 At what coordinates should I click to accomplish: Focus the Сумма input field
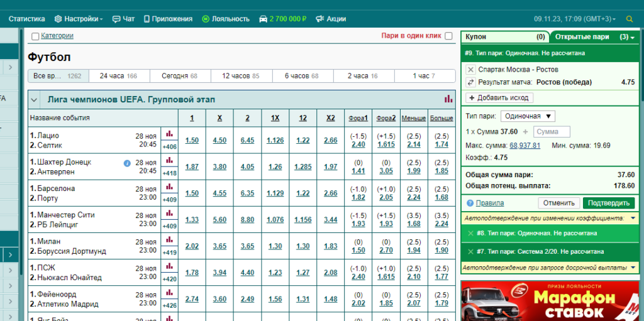[552, 132]
